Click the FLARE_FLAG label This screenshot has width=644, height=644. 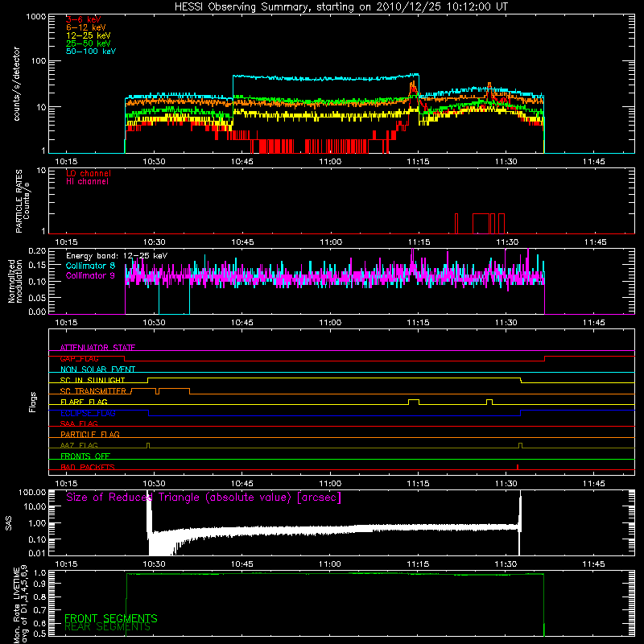pos(84,402)
